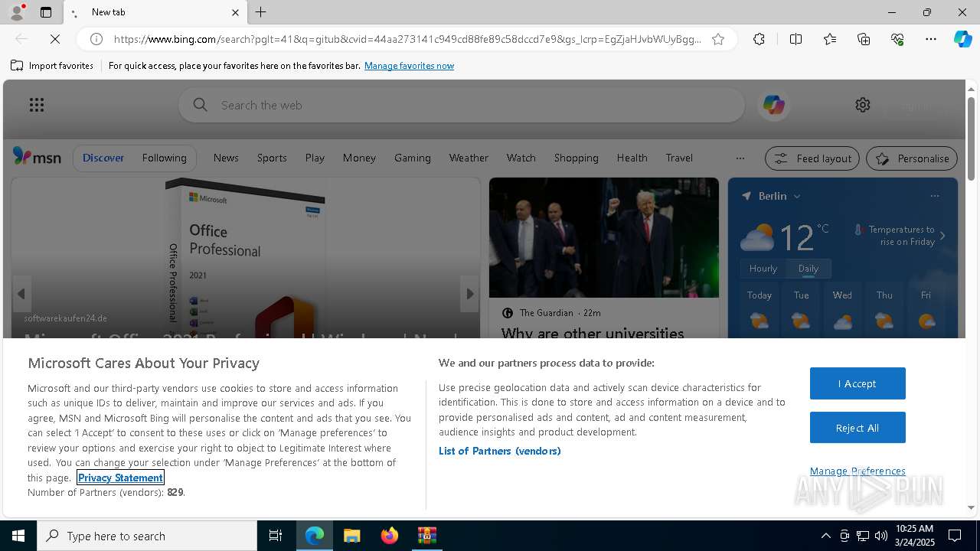This screenshot has height=551, width=980.
Task: Open Manage favorites now link
Action: pos(409,66)
